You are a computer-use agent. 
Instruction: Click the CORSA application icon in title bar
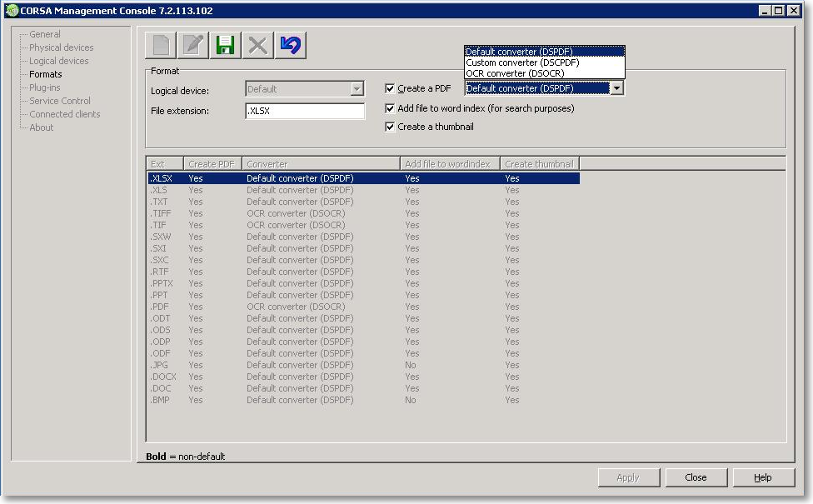pyautogui.click(x=12, y=10)
